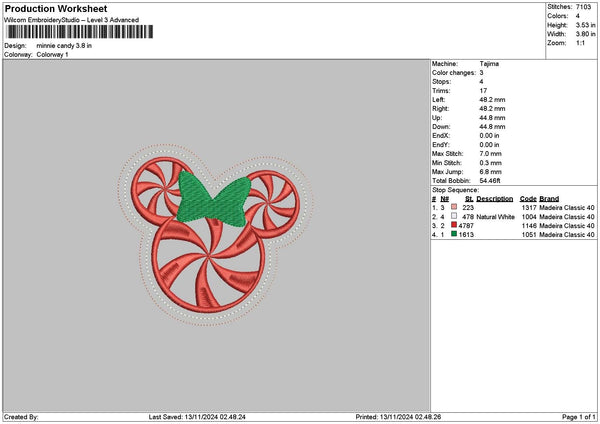Select the 'EndY:' value '0.00 in'
This screenshot has width=600, height=424.
point(489,145)
